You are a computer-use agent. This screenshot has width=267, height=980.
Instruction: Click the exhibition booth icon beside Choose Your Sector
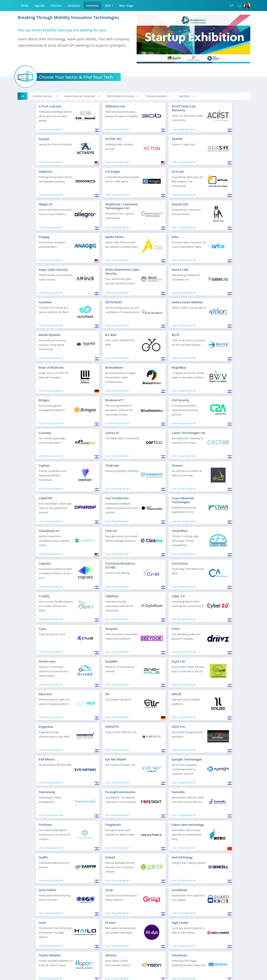pos(26,77)
